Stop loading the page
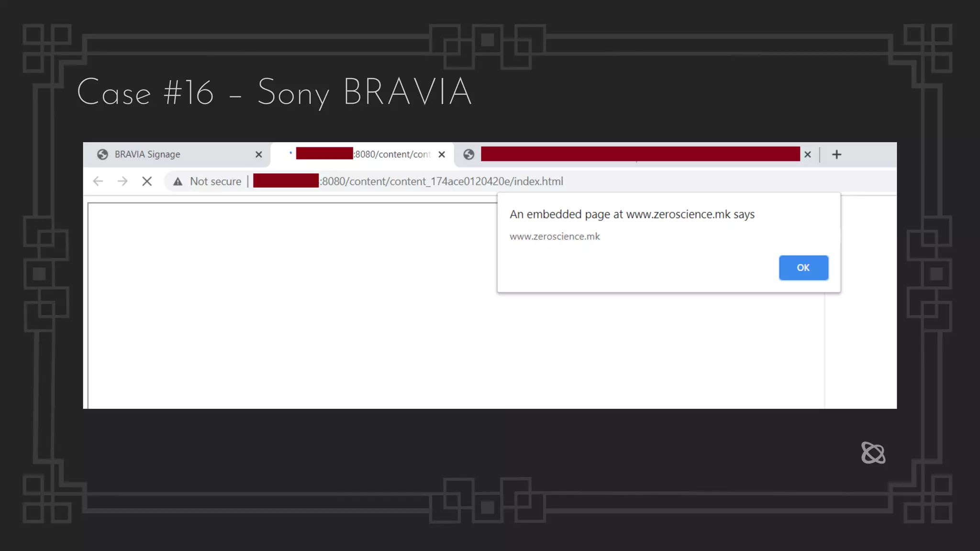This screenshot has height=551, width=980. 147,181
